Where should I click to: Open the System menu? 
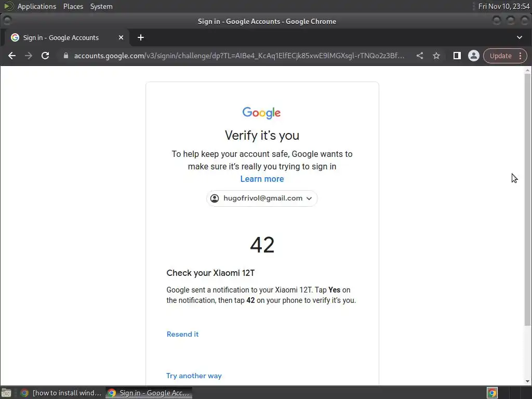(101, 6)
